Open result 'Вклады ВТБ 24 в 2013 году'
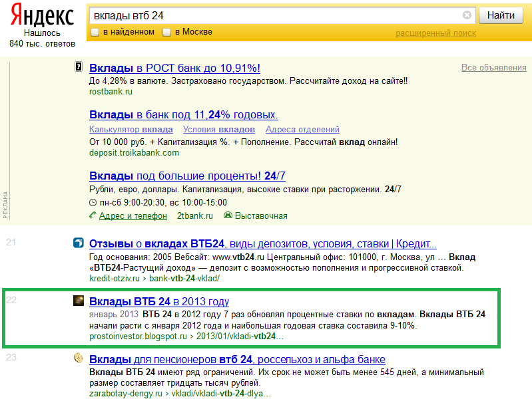This screenshot has width=532, height=405. point(159,302)
